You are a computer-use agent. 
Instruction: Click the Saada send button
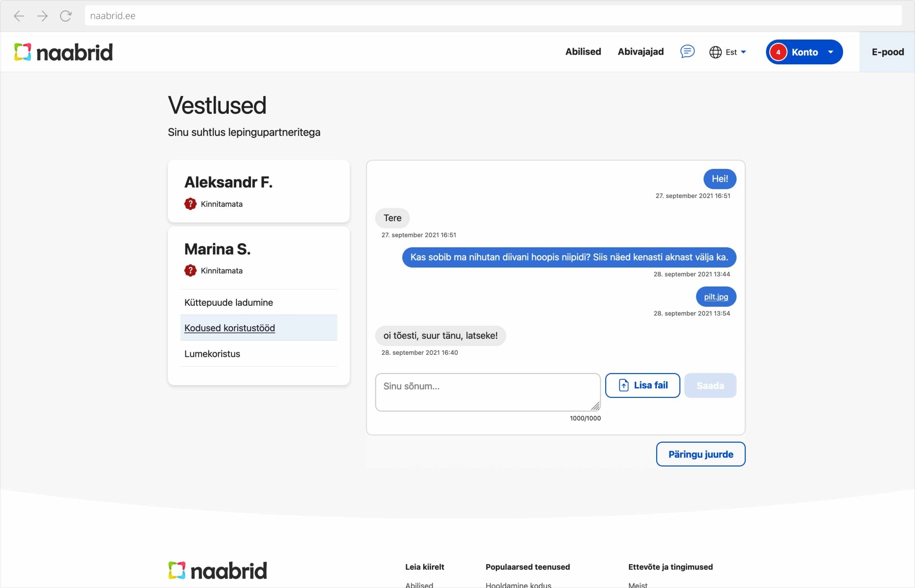710,385
